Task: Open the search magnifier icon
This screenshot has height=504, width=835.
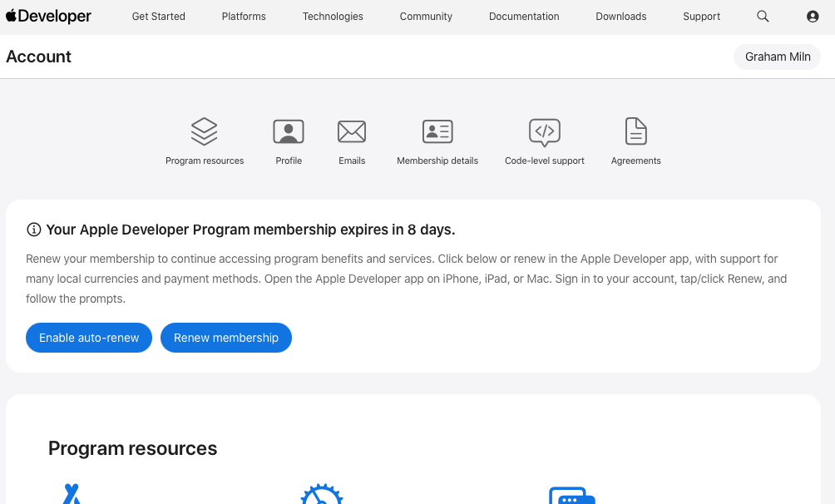Action: tap(763, 17)
